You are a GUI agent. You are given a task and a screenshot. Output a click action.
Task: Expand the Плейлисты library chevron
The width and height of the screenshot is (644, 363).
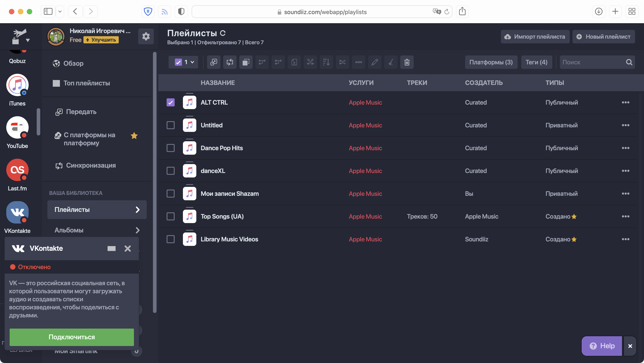138,210
